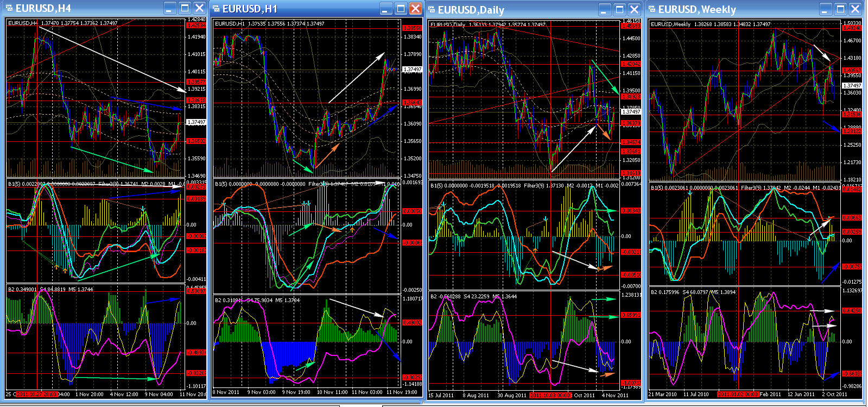868x407 pixels.
Task: Close the EURUSD,Weekly chart window
Action: [x=855, y=9]
